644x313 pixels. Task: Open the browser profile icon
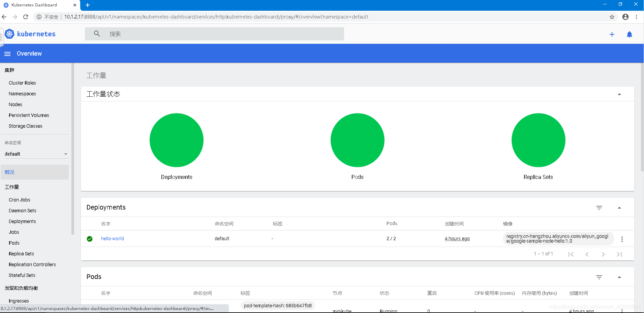[x=625, y=17]
